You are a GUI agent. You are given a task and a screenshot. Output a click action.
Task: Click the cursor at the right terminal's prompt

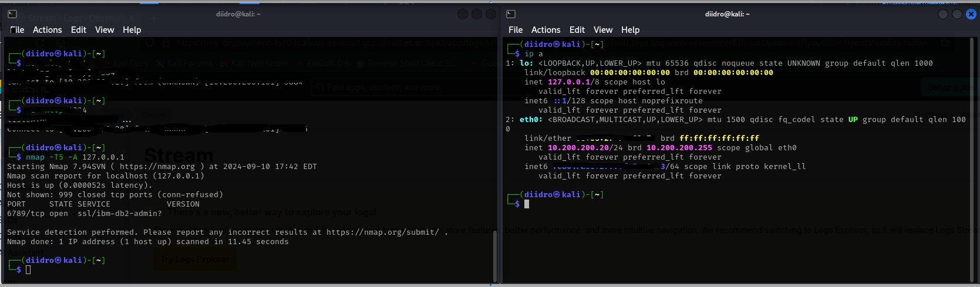point(527,204)
